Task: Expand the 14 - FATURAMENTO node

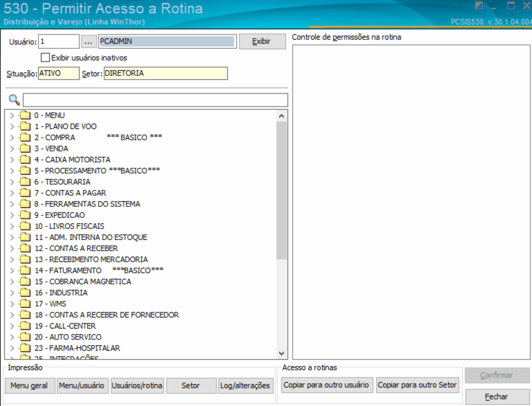Action: [x=12, y=271]
